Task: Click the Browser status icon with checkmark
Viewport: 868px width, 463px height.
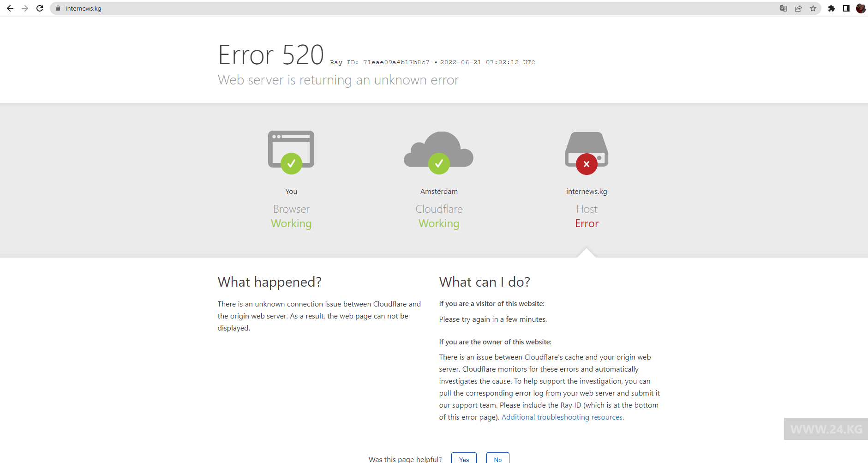Action: (x=291, y=152)
